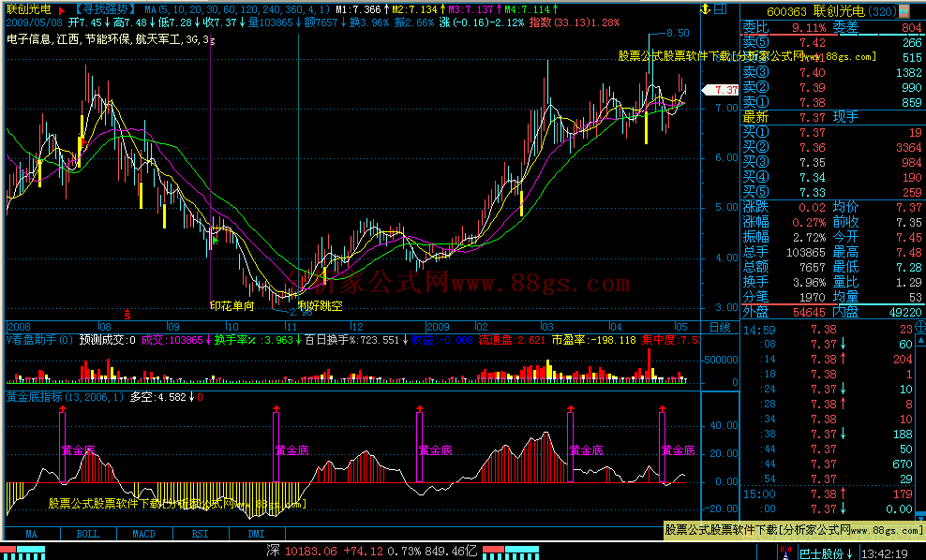Click the red S marker below the main chart
This screenshot has width=926, height=560.
(x=127, y=315)
